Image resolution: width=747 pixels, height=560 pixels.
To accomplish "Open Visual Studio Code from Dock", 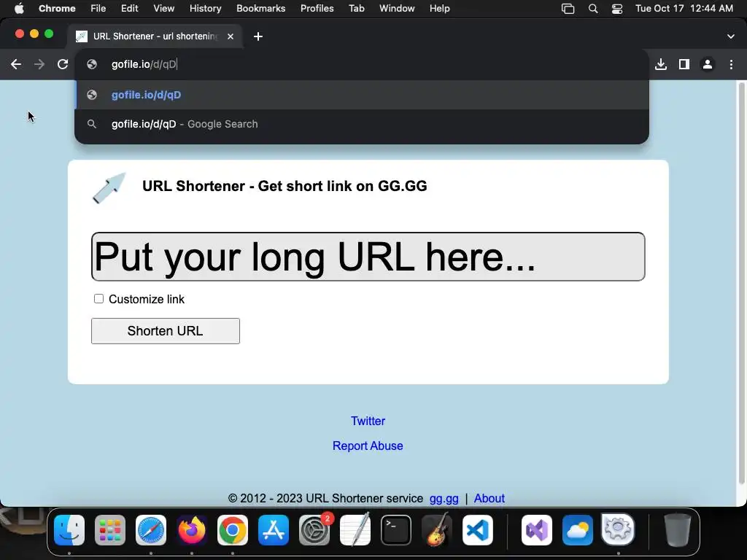I will tap(477, 530).
